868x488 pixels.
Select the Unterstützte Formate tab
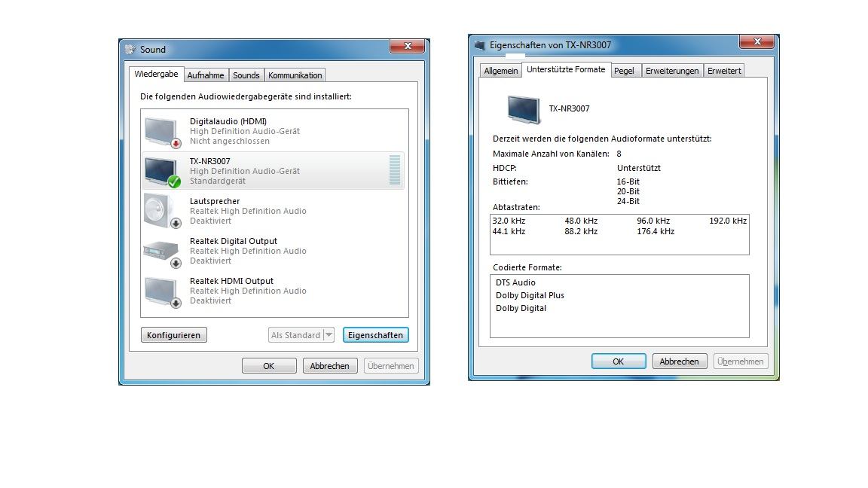[566, 70]
